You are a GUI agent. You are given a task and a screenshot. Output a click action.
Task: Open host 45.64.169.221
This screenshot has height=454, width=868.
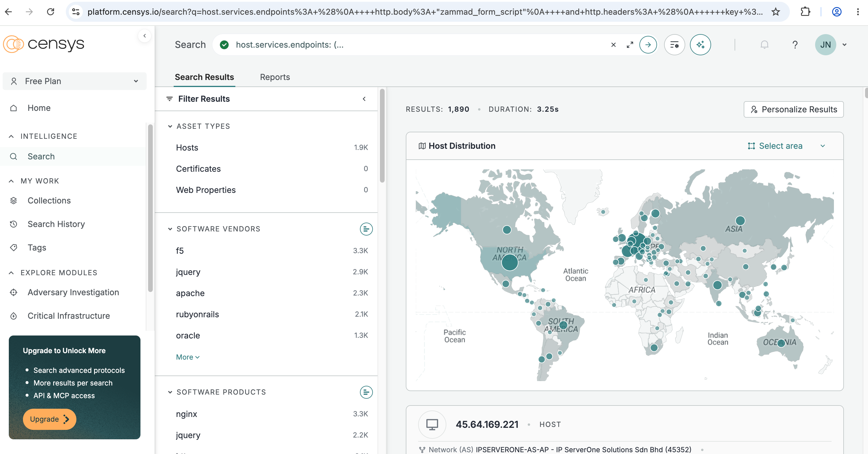point(487,425)
